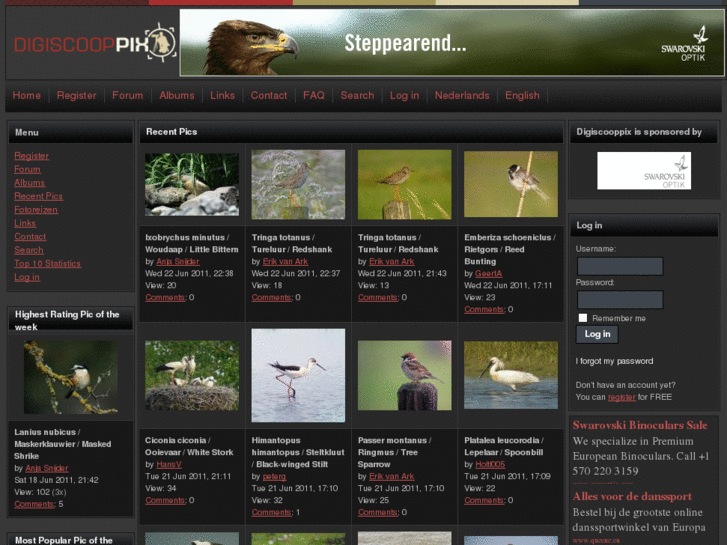This screenshot has width=727, height=545.
Task: Open author Anja Snijder under Little Bittern
Action: coord(178,262)
